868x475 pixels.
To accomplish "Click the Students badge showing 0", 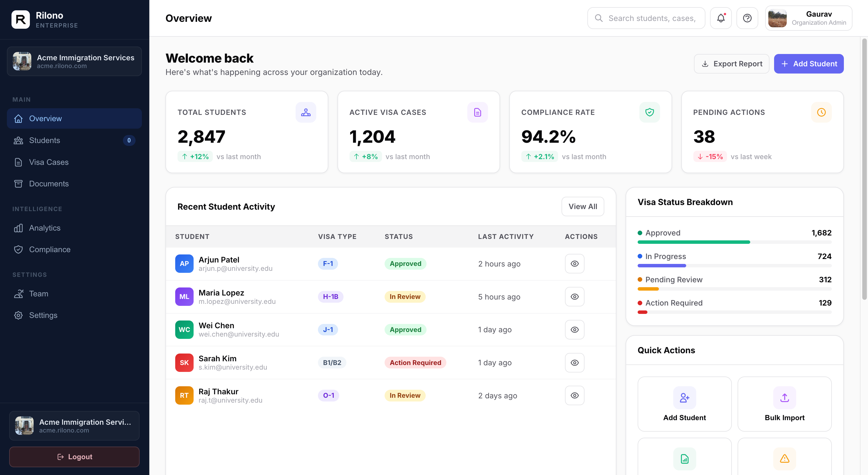I will (x=129, y=140).
